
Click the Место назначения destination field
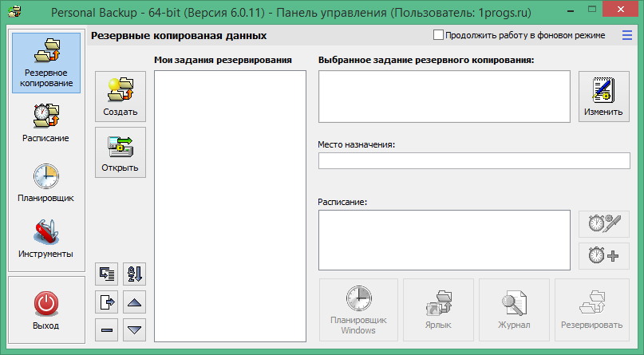pyautogui.click(x=474, y=161)
